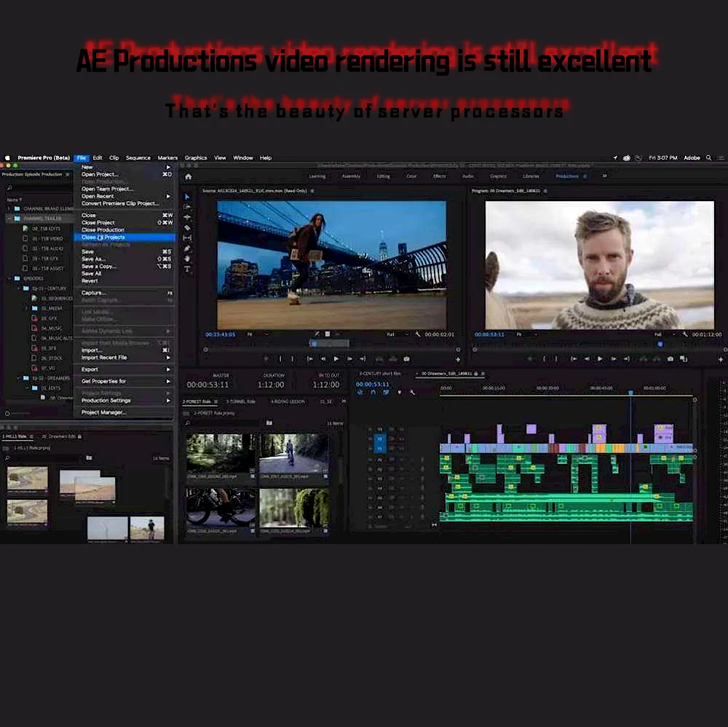Screen dimensions: 728x727
Task: Click the Home icon
Action: [188, 176]
